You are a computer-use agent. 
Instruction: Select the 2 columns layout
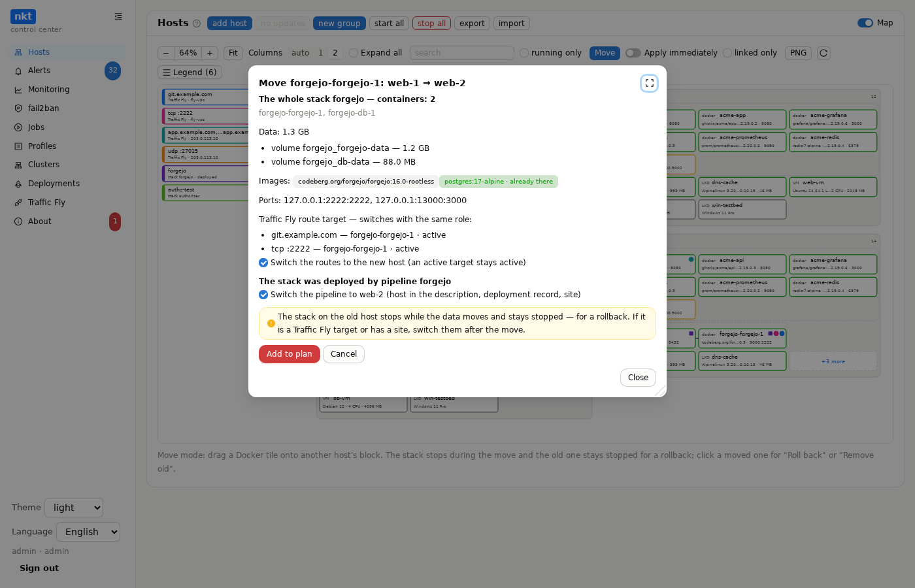coord(335,53)
